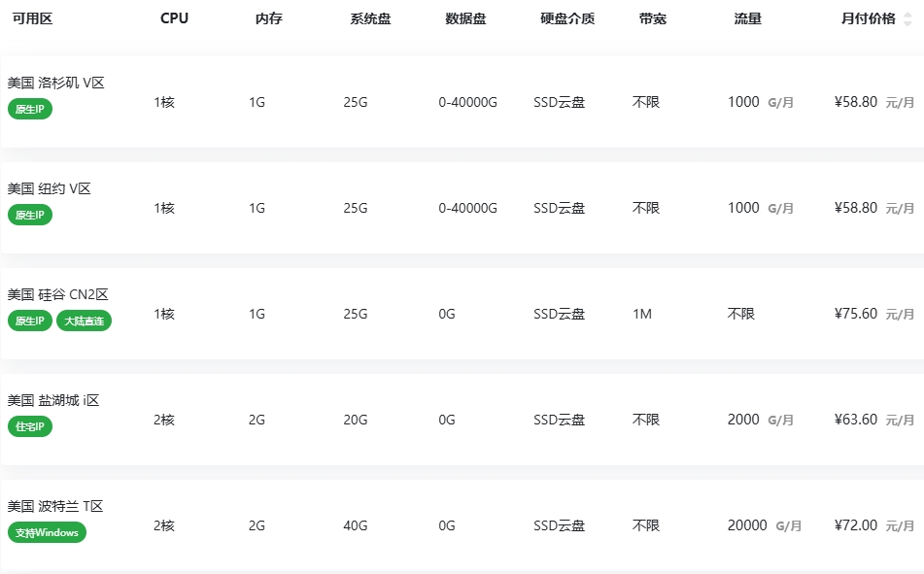Select the 美国 盐湖城 i区 plan
This screenshot has width=924, height=574.
(x=462, y=420)
